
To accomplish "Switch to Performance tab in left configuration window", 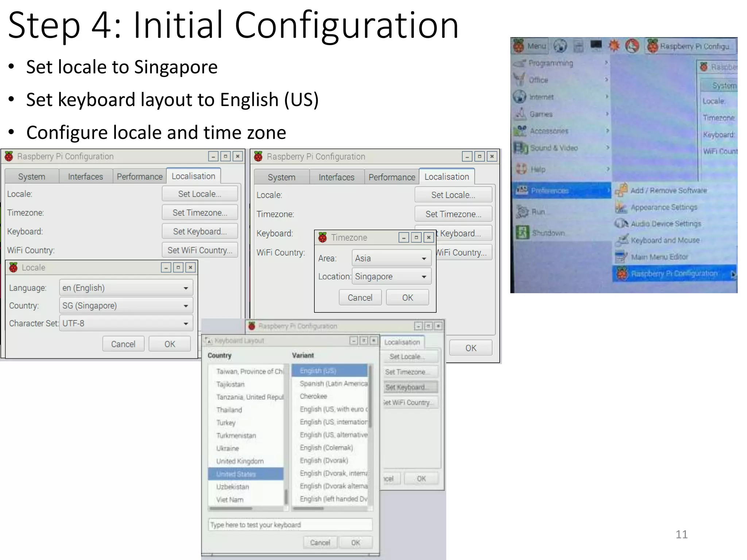I will coord(140,176).
